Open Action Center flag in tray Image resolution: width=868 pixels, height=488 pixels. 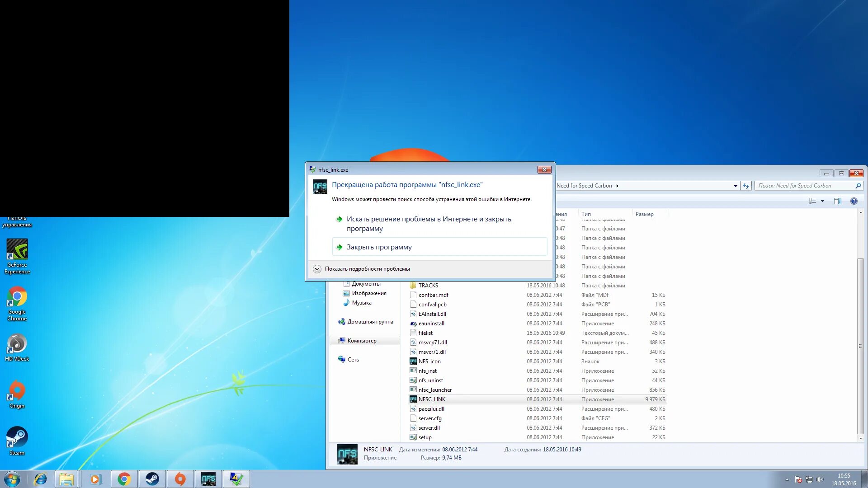coord(798,479)
